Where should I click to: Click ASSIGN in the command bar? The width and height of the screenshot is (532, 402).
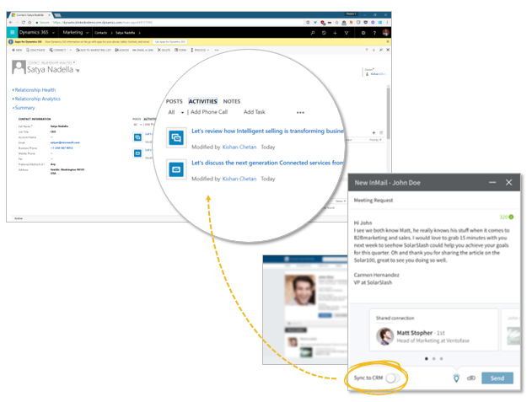click(x=121, y=50)
